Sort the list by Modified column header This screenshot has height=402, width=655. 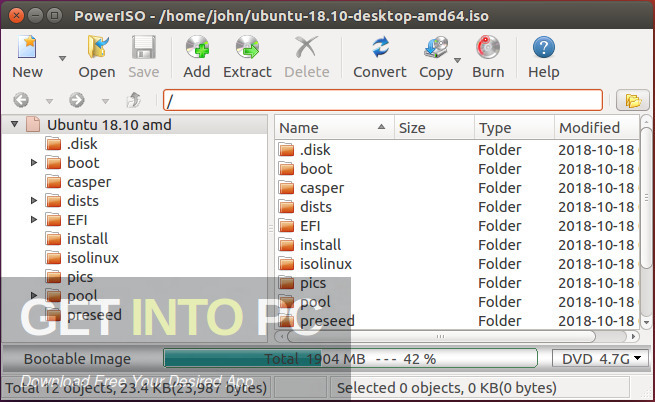(597, 127)
